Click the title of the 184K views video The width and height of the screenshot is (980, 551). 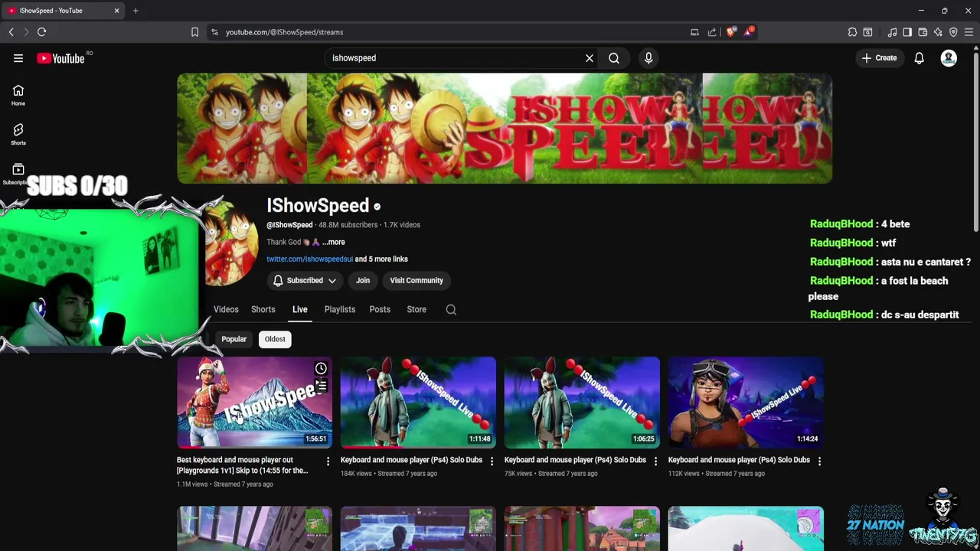coord(411,460)
